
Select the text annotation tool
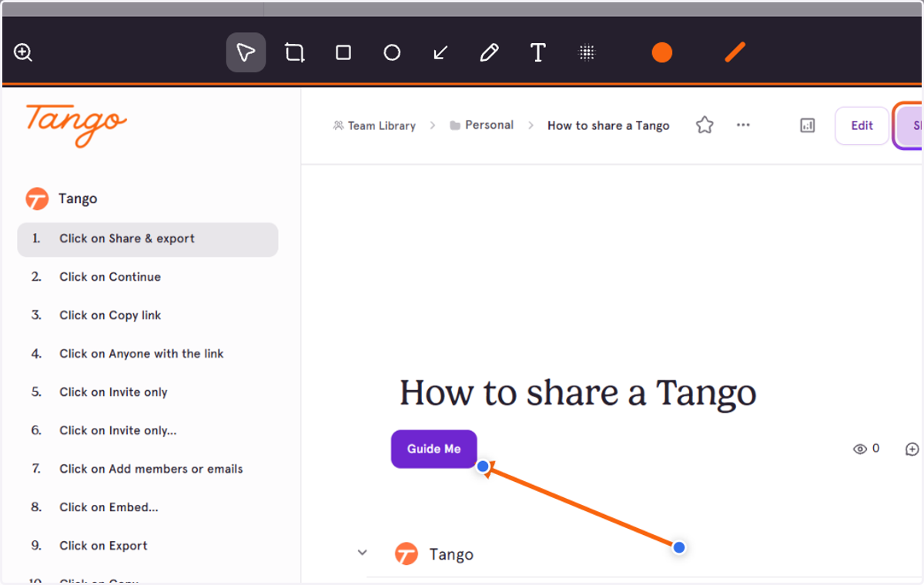point(538,52)
